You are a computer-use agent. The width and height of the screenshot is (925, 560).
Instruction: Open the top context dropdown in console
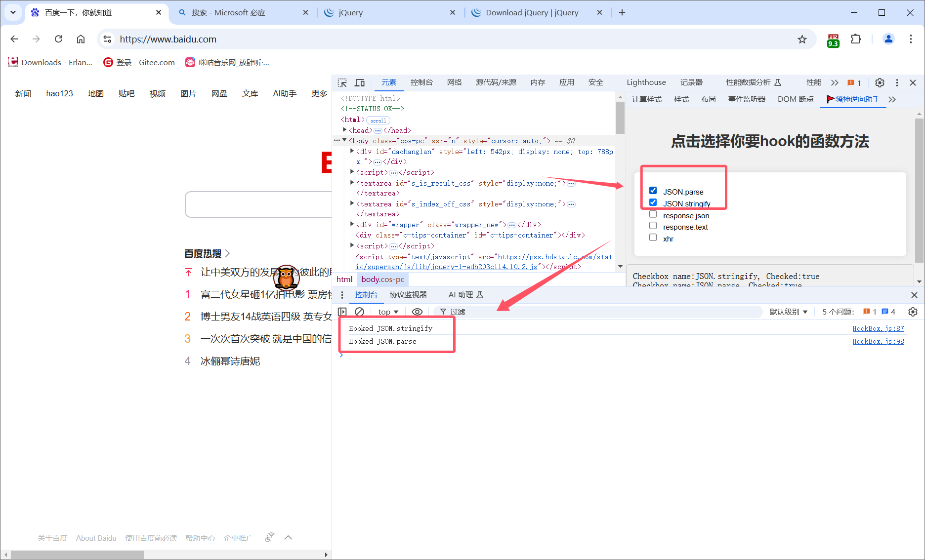pos(388,312)
